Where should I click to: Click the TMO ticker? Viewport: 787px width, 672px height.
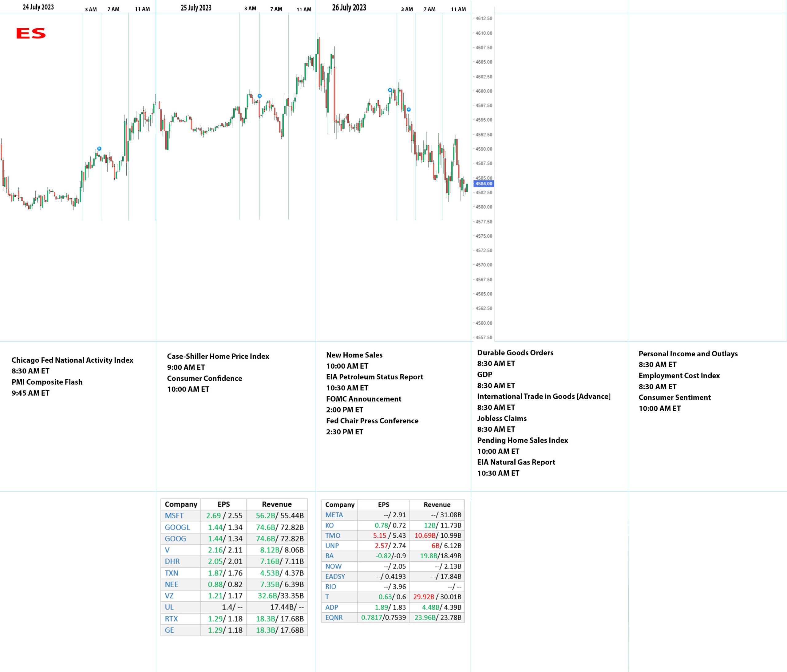(x=333, y=535)
